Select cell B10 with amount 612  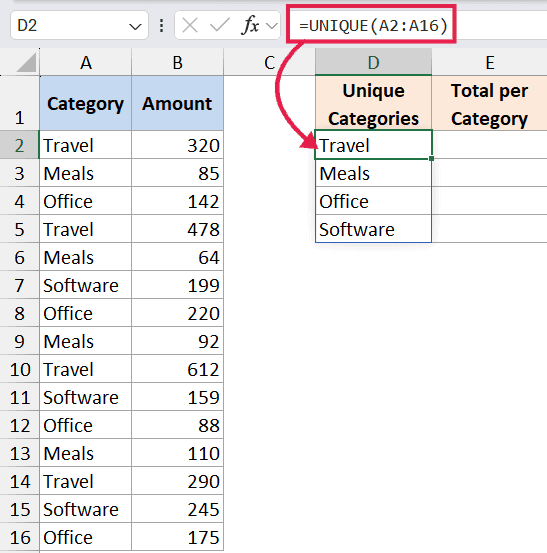[177, 369]
